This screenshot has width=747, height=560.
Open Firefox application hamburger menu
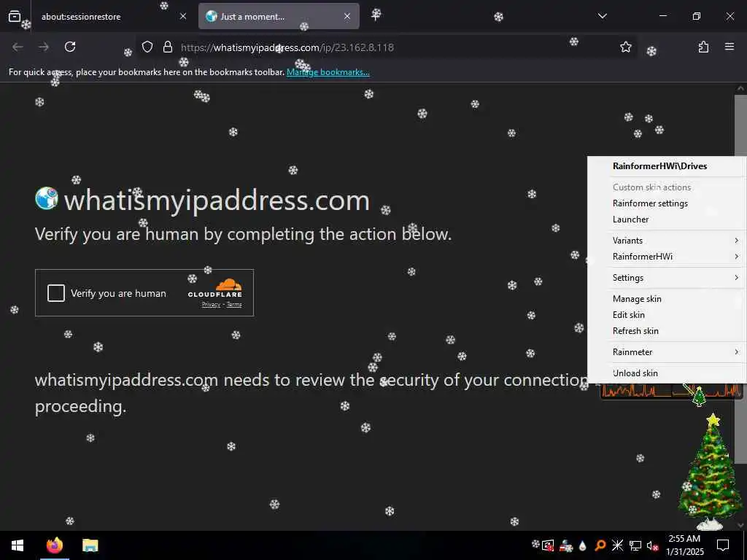[x=729, y=47]
